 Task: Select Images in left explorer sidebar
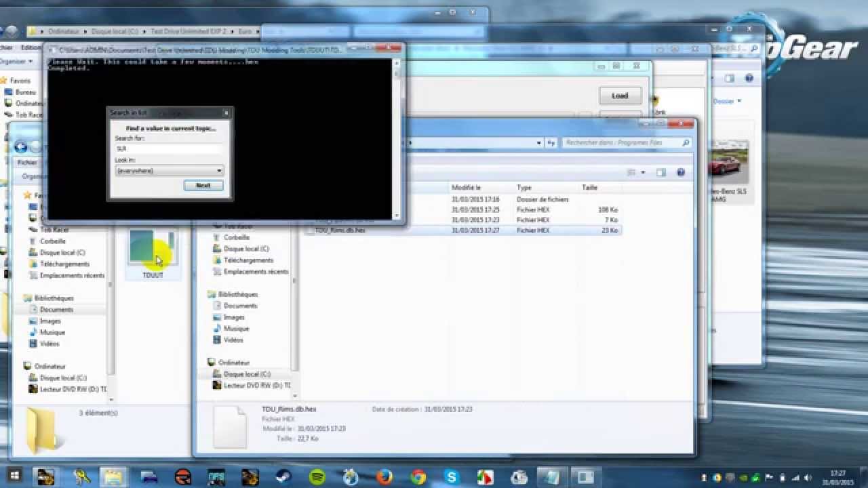pyautogui.click(x=50, y=321)
